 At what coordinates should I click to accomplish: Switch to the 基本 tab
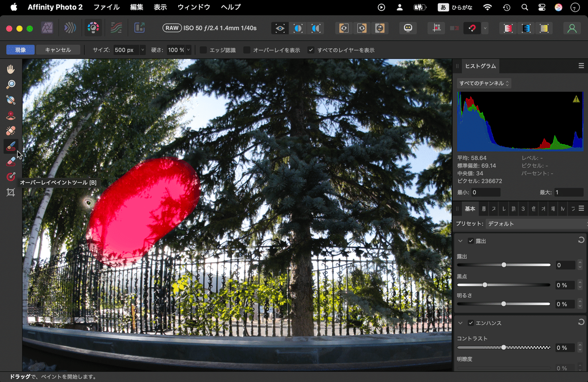click(469, 208)
